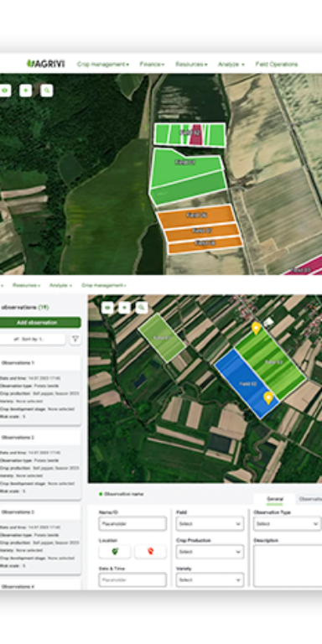The image size is (322, 644).
Task: Open the Crop Production dropdown
Action: pos(210,552)
